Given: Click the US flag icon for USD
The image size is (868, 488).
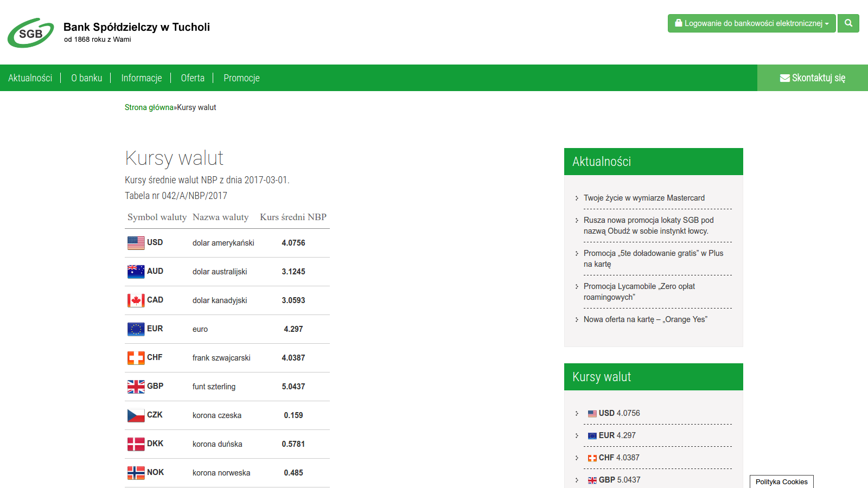Looking at the screenshot, I should coord(136,243).
